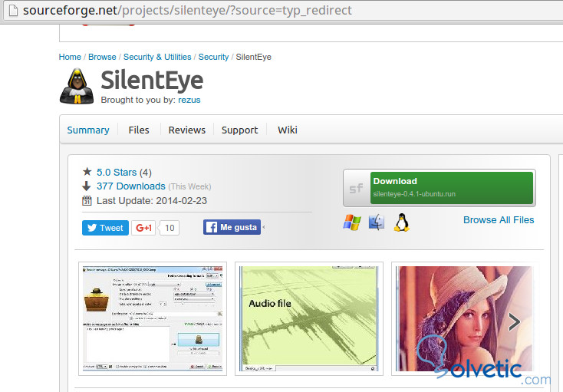
Task: Click the star rating icon
Action: pyautogui.click(x=87, y=172)
